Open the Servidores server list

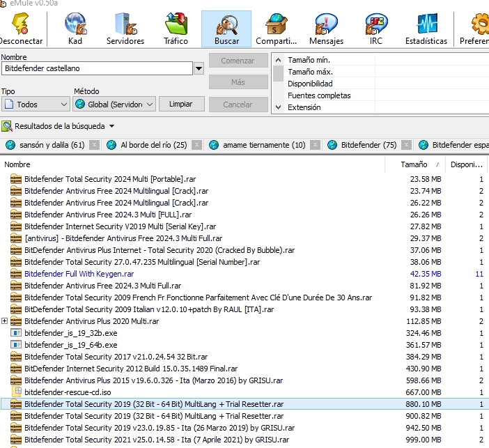click(125, 29)
